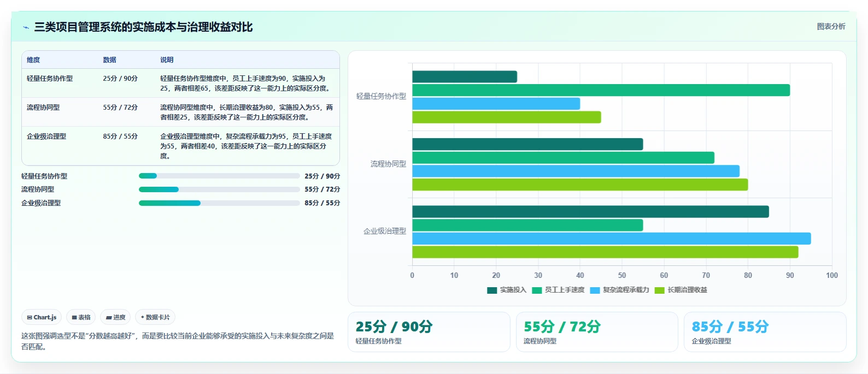Viewport: 868px width, 374px height.
Task: Click the 轻量任务协作型 chart axis label
Action: click(381, 96)
